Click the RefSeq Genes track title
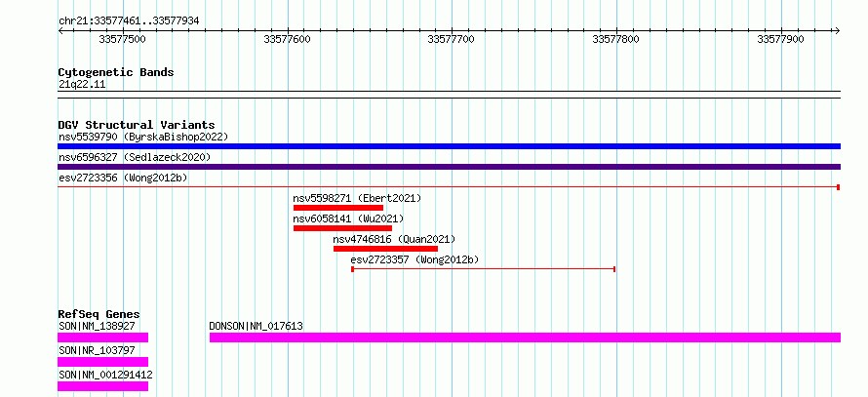The height and width of the screenshot is (397, 868). coord(99,314)
